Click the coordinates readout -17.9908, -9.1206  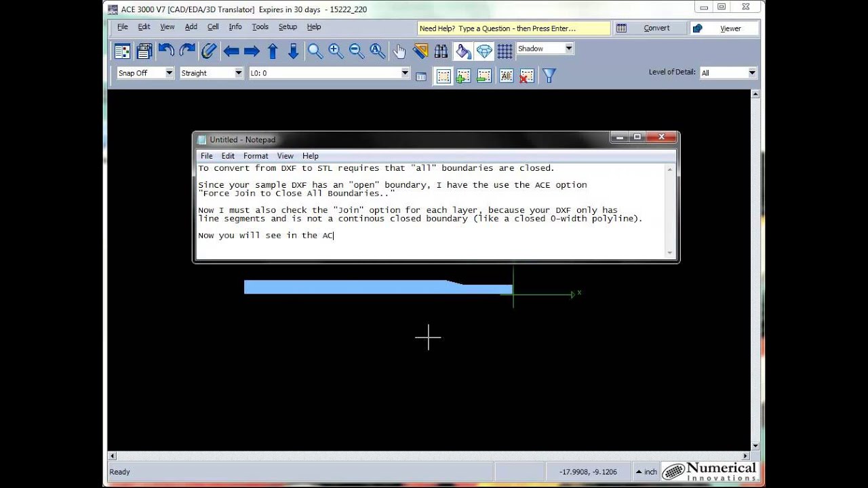(588, 472)
